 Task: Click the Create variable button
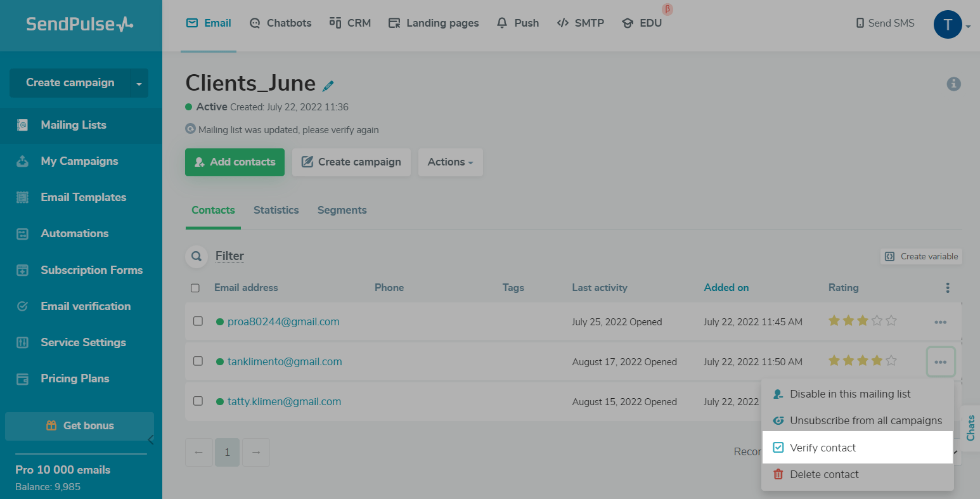click(921, 257)
